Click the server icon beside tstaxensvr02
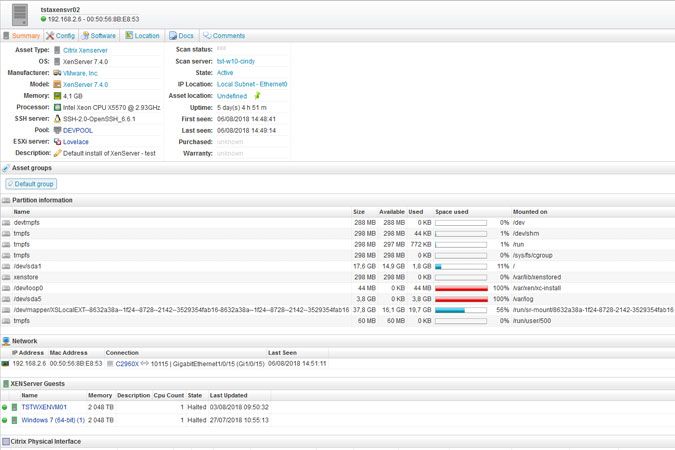The image size is (675, 450). [x=20, y=15]
